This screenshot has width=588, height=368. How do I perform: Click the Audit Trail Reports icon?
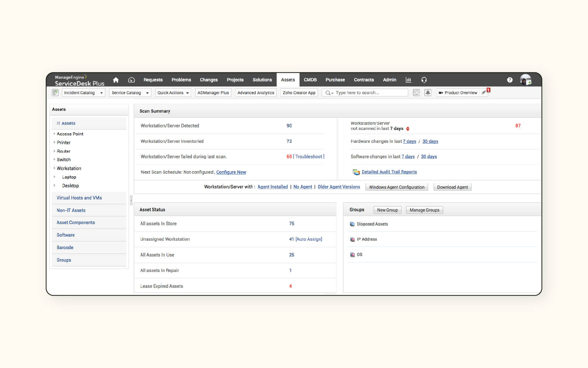coord(356,172)
